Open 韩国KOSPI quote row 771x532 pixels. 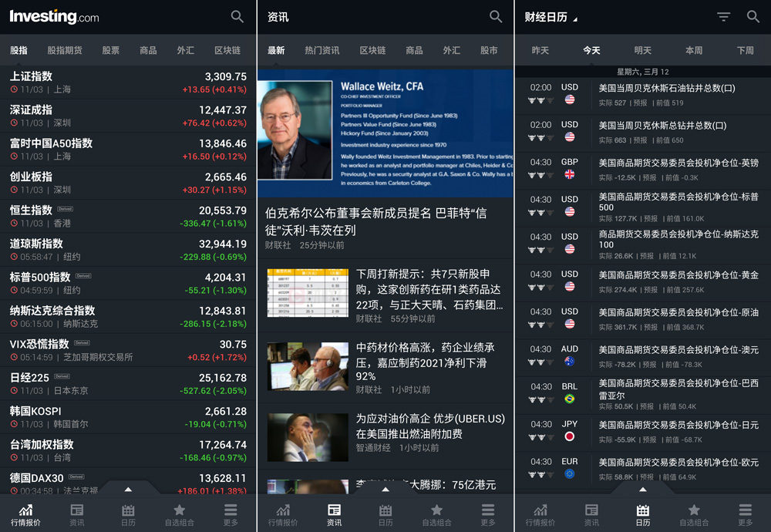(x=128, y=417)
